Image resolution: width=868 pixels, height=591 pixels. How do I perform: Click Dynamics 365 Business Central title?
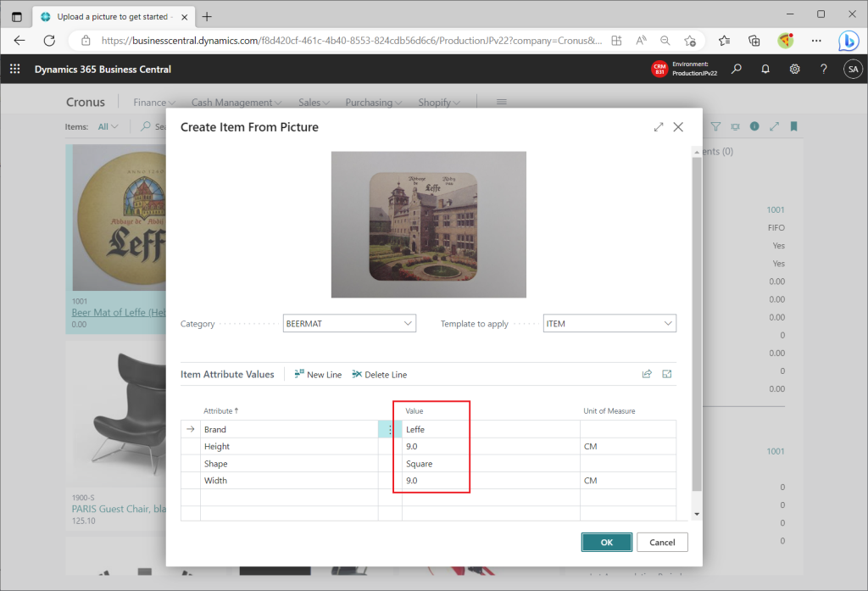103,70
